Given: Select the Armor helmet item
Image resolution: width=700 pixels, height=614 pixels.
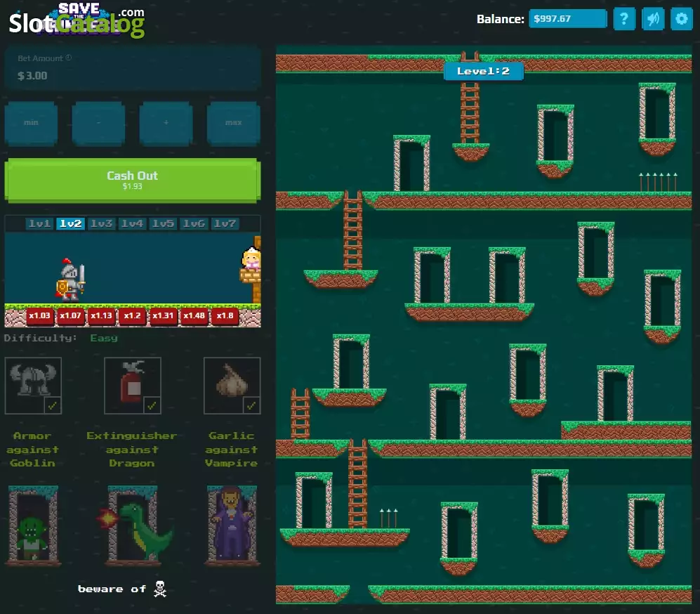Looking at the screenshot, I should tap(33, 386).
